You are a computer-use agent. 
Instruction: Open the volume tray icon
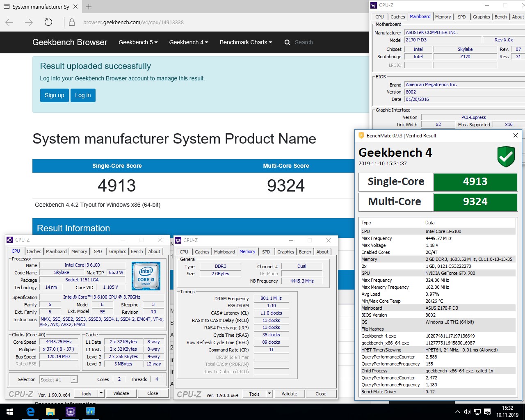tap(467, 412)
